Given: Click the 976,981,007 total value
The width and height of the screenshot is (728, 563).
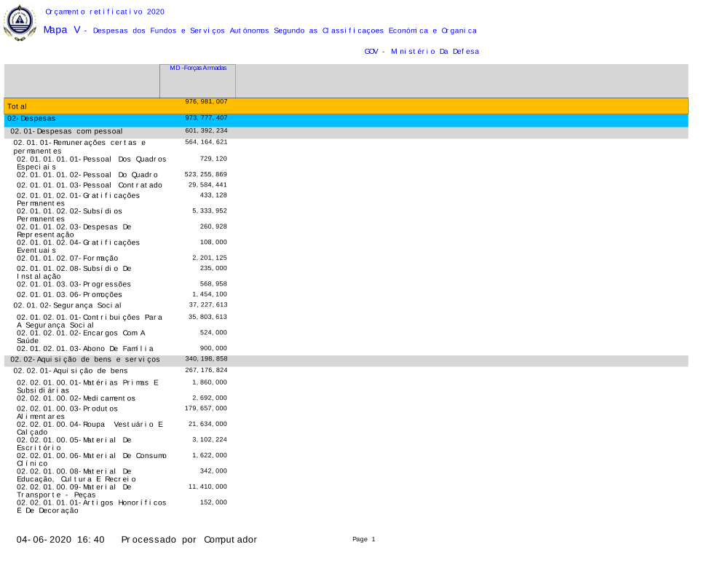Looking at the screenshot, I should pyautogui.click(x=206, y=102).
